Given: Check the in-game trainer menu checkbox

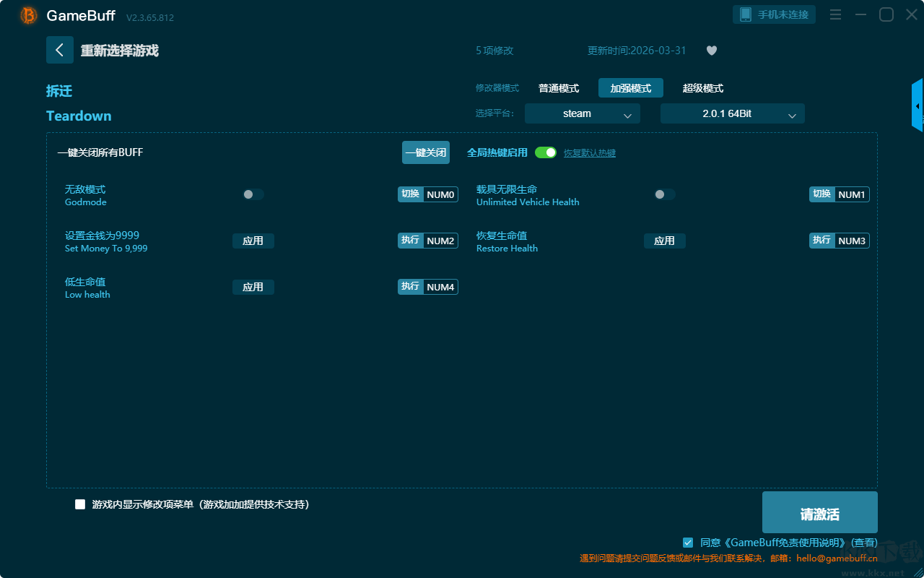Looking at the screenshot, I should coord(80,504).
